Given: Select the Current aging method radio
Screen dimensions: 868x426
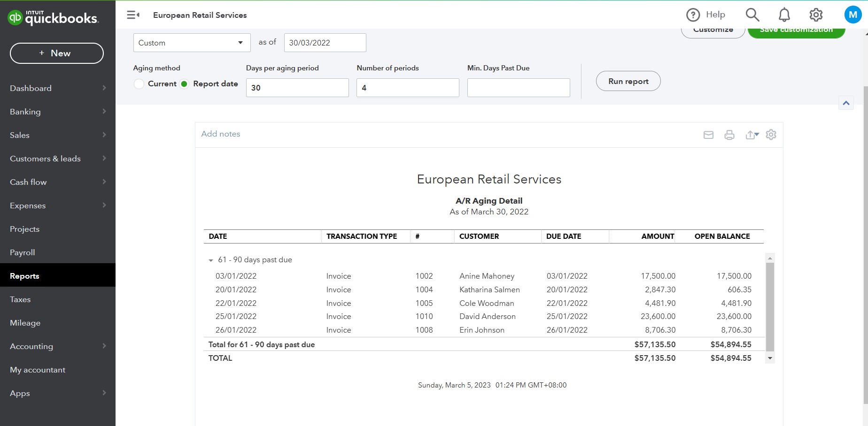Looking at the screenshot, I should point(139,84).
